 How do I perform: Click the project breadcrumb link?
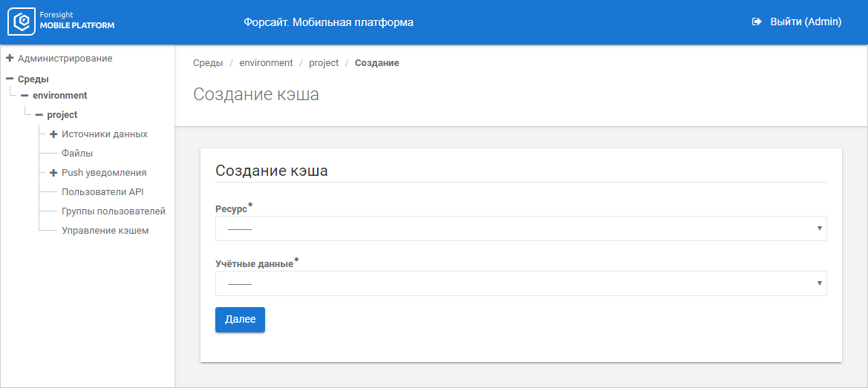(324, 63)
